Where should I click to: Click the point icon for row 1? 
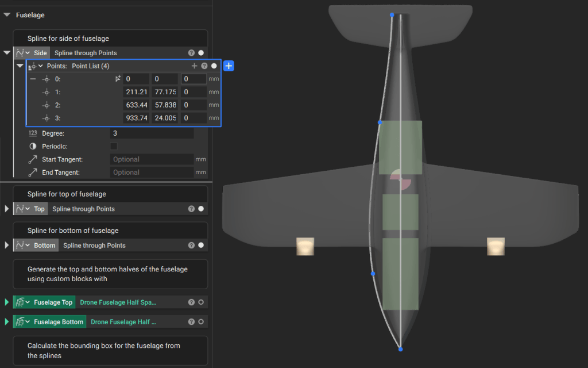coord(46,92)
